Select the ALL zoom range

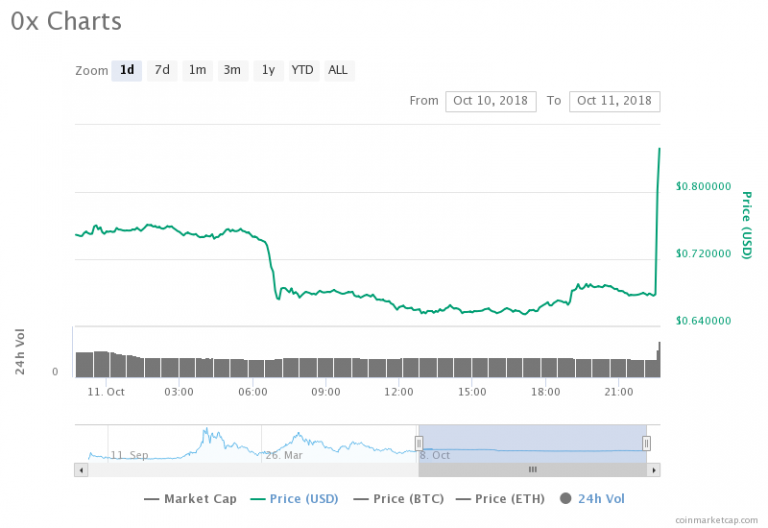pos(339,71)
